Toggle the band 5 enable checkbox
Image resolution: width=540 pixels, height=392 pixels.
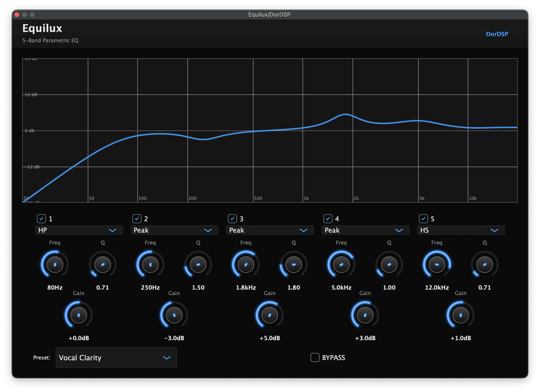(x=423, y=219)
